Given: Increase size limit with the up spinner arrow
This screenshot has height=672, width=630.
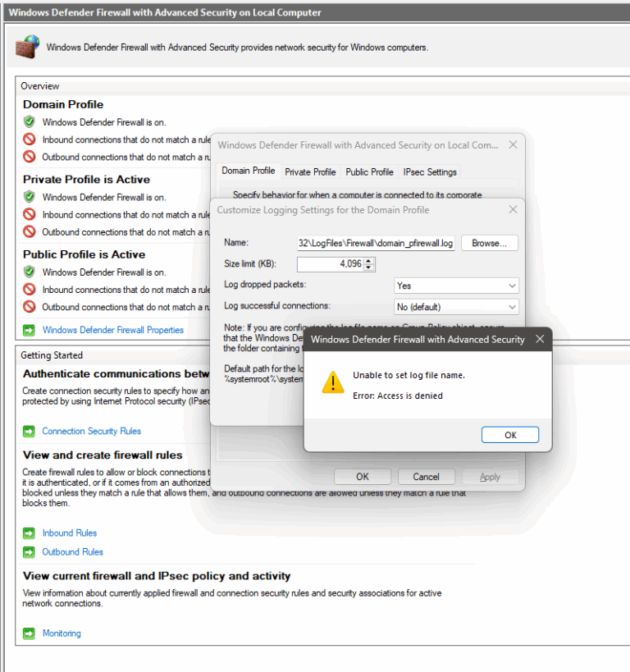Looking at the screenshot, I should [368, 261].
